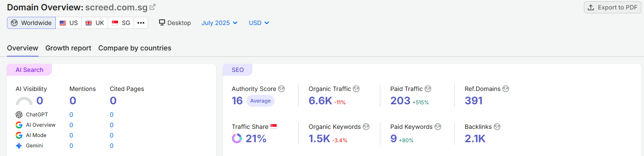Click the Google icon next to AI Overview
Image resolution: width=644 pixels, height=156 pixels.
[x=19, y=125]
